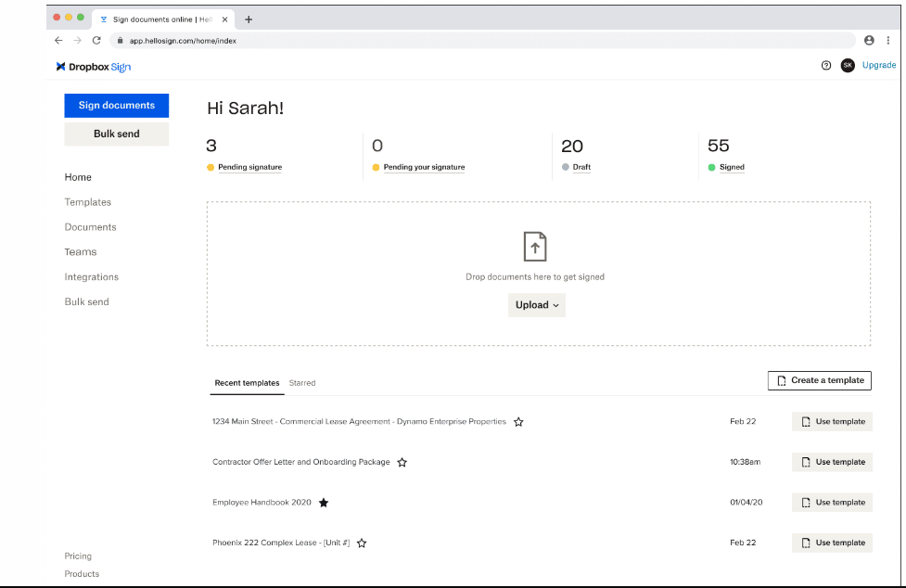The height and width of the screenshot is (588, 906).
Task: Star the Contractor Offer Letter template
Action: [402, 462]
